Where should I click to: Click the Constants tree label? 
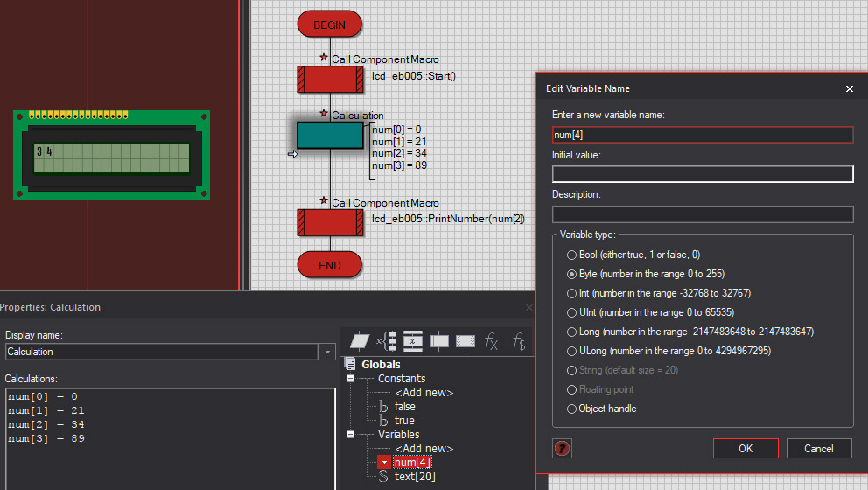coord(402,379)
